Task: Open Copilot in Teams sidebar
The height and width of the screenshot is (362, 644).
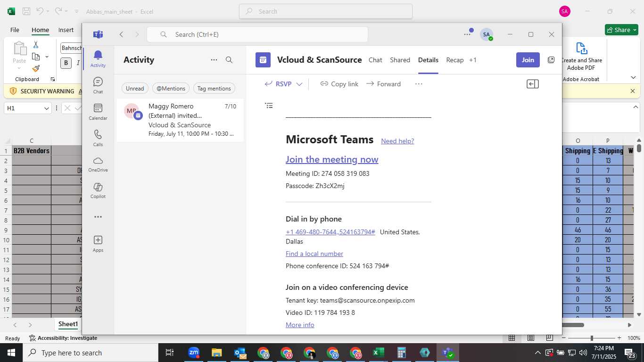Action: 98,190
